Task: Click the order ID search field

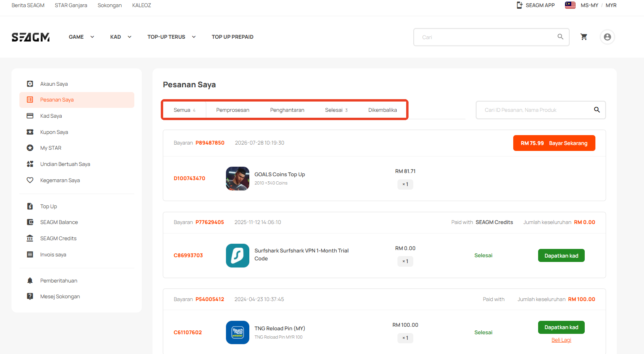Action: click(535, 110)
